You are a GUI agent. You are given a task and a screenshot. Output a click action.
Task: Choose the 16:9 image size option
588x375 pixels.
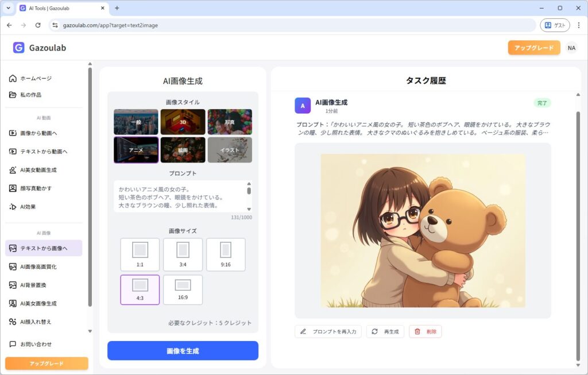point(183,289)
